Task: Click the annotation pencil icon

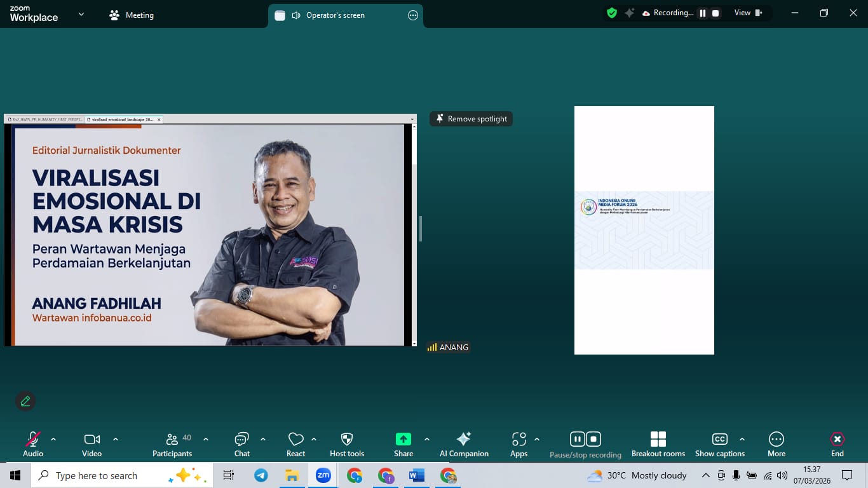Action: tap(25, 401)
